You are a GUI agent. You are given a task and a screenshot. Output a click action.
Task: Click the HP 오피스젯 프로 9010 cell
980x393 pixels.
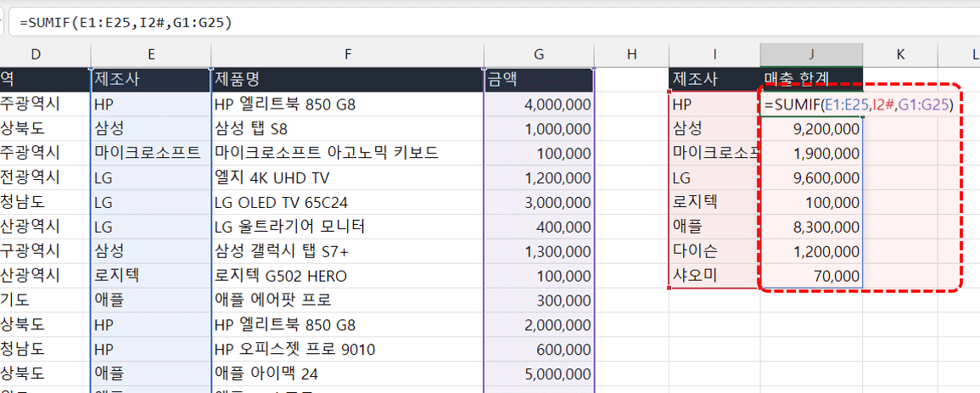[x=348, y=349]
